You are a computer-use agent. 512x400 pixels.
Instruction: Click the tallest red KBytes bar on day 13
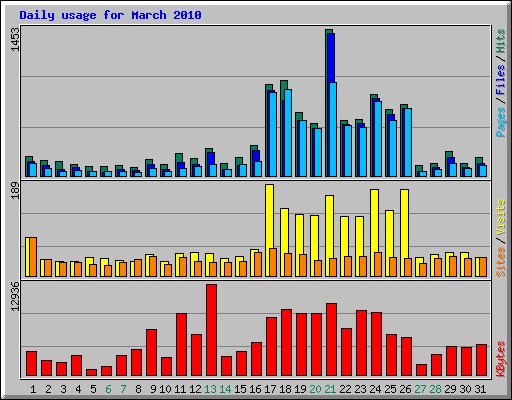point(211,330)
